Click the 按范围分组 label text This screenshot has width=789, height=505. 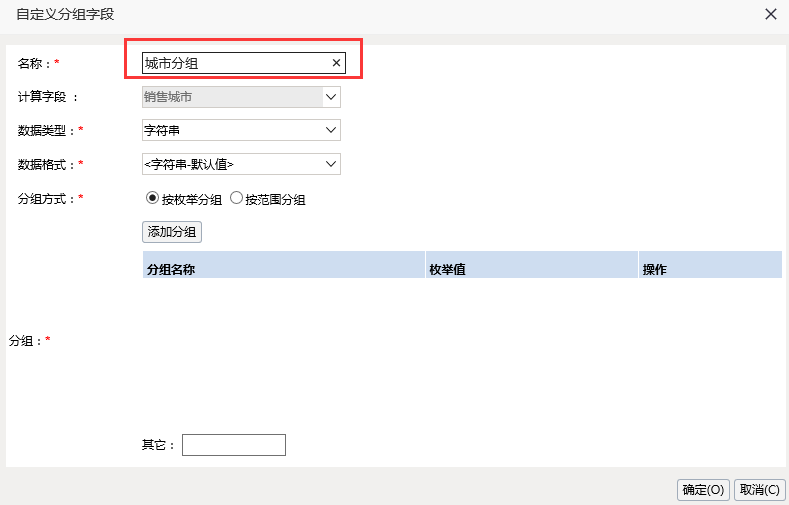tap(275, 200)
